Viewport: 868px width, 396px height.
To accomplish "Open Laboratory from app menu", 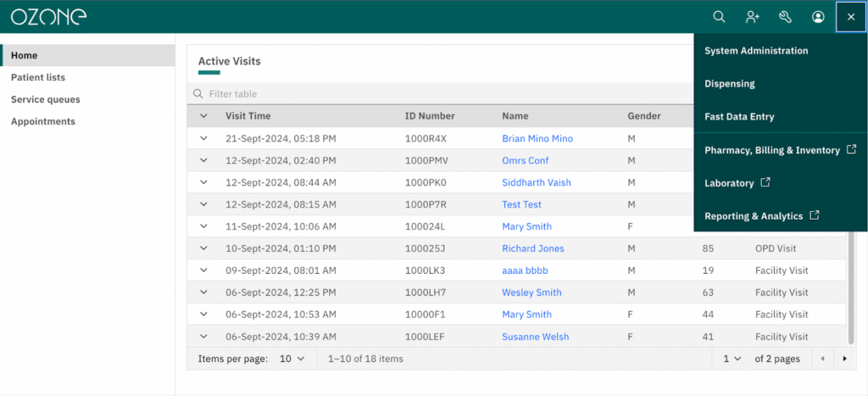I will point(781,183).
